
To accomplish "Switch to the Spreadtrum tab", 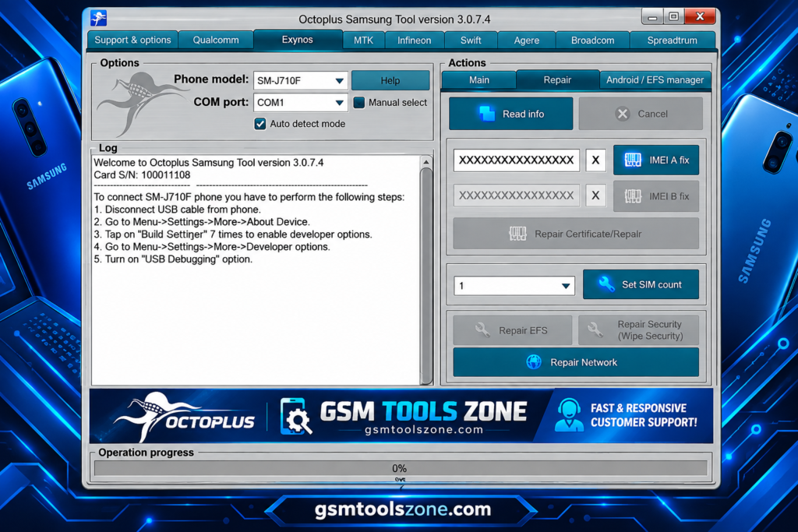I will [x=673, y=41].
